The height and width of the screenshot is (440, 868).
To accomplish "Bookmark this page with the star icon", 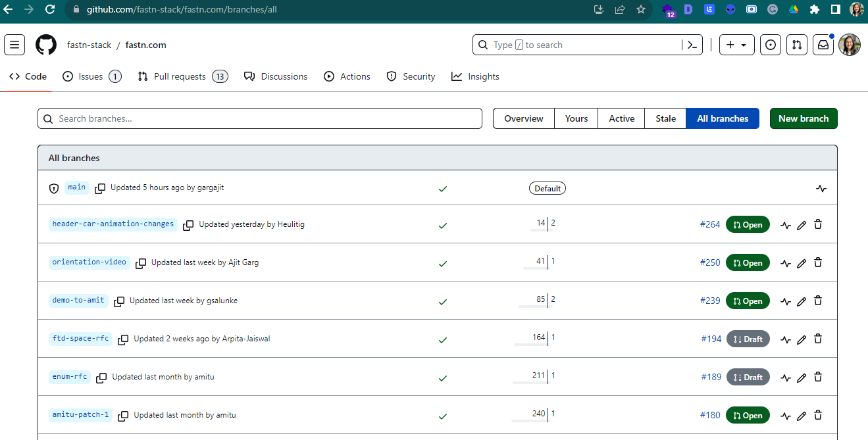I will click(640, 9).
